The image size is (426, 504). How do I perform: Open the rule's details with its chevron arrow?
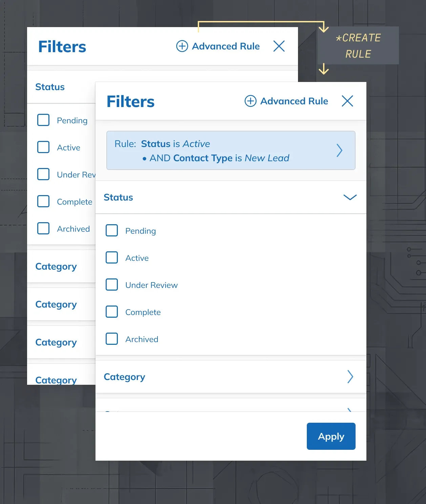(339, 150)
